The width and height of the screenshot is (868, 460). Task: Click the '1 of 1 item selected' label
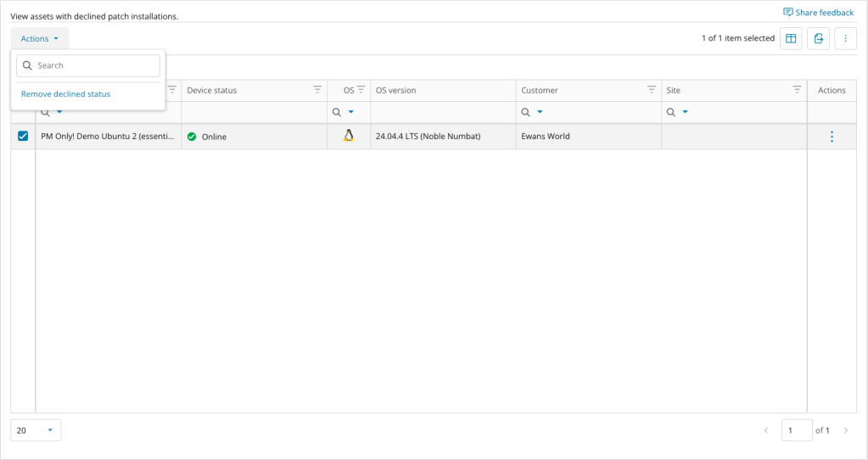pos(738,38)
